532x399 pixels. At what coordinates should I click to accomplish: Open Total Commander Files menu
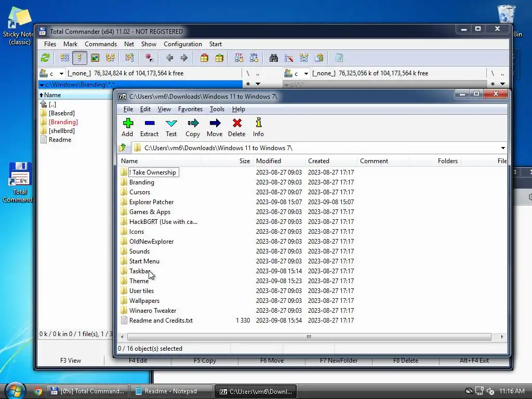coord(50,44)
